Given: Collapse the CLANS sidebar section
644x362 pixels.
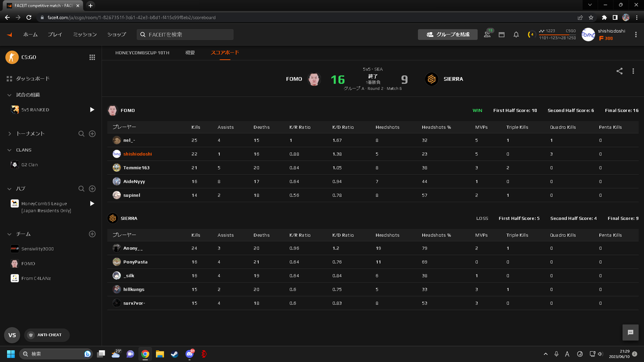Looking at the screenshot, I should tap(9, 150).
